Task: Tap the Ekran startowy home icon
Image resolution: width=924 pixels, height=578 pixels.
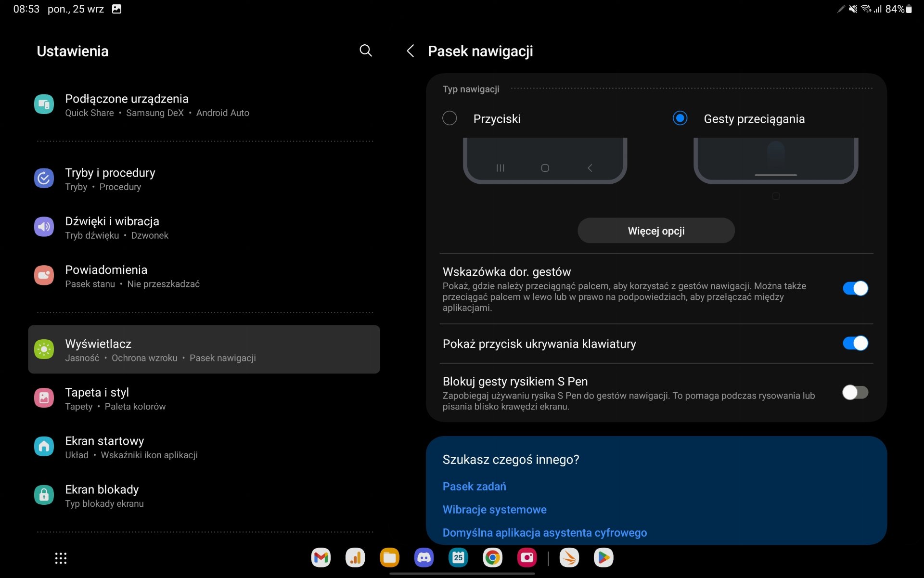Action: 44,447
